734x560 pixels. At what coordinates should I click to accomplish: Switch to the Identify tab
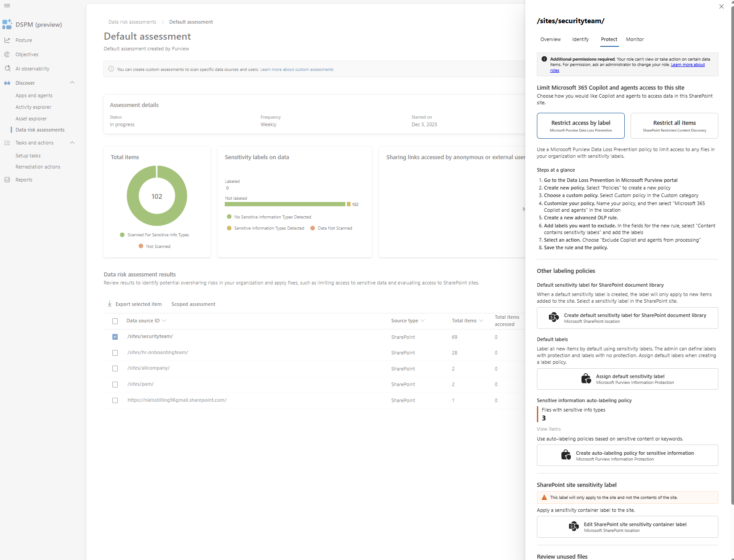point(580,39)
